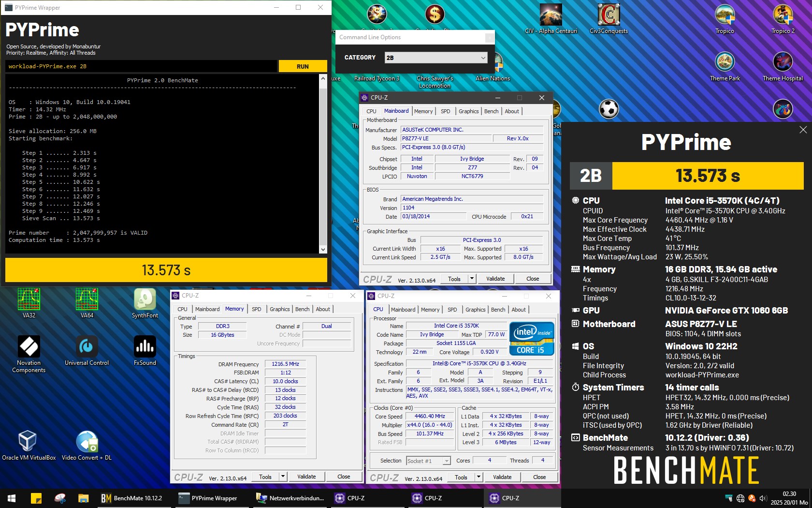Open File Explorer from the taskbar
Viewport: 812px width, 508px height.
(x=83, y=498)
